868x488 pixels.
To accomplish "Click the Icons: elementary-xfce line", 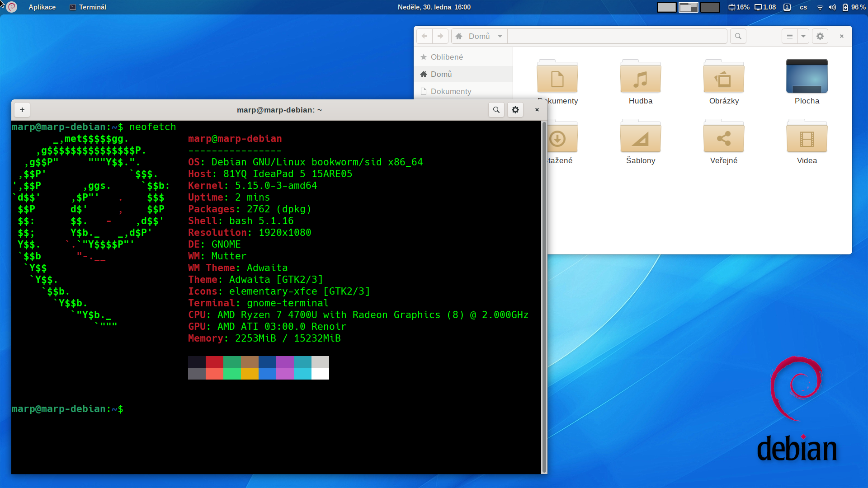I will coord(279,291).
